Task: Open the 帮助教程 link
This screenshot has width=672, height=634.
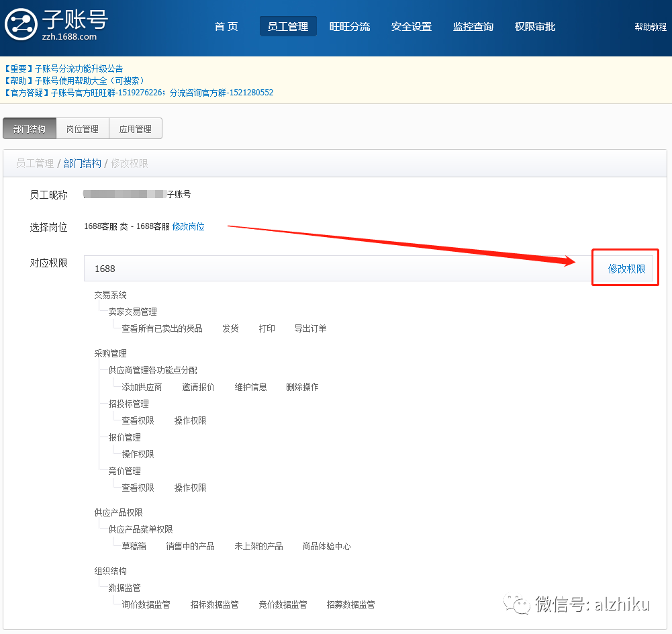Action: [651, 27]
